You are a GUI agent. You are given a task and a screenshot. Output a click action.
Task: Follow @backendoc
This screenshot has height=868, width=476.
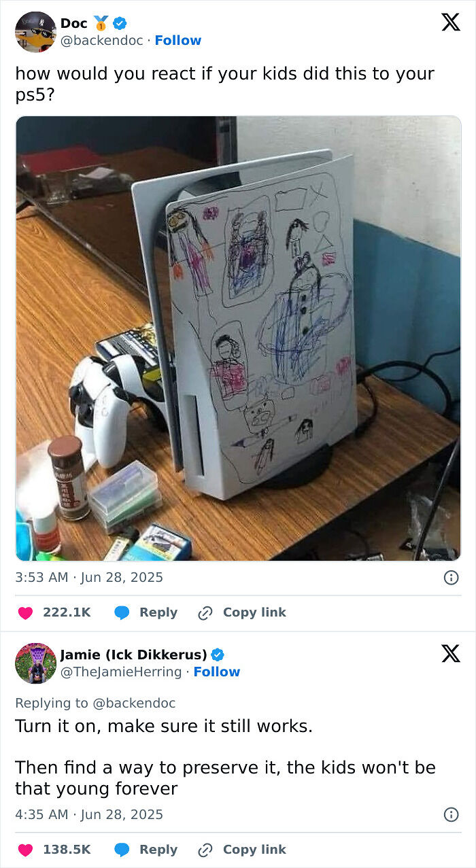[178, 41]
